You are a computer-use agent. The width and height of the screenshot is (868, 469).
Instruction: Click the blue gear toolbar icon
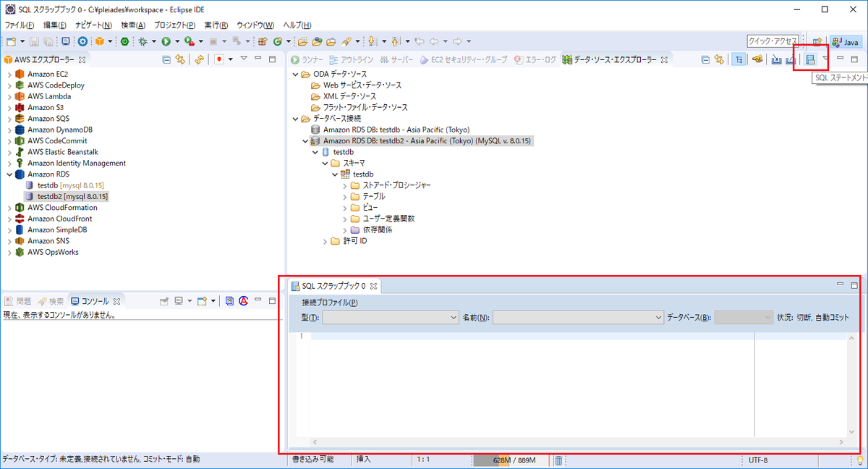tap(82, 41)
